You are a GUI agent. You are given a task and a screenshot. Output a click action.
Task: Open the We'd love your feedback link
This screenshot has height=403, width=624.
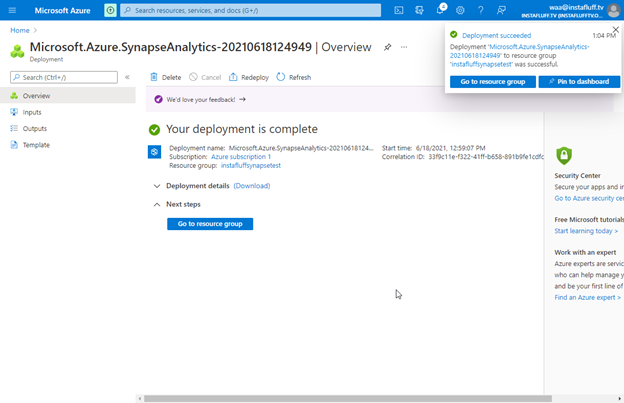tap(206, 99)
